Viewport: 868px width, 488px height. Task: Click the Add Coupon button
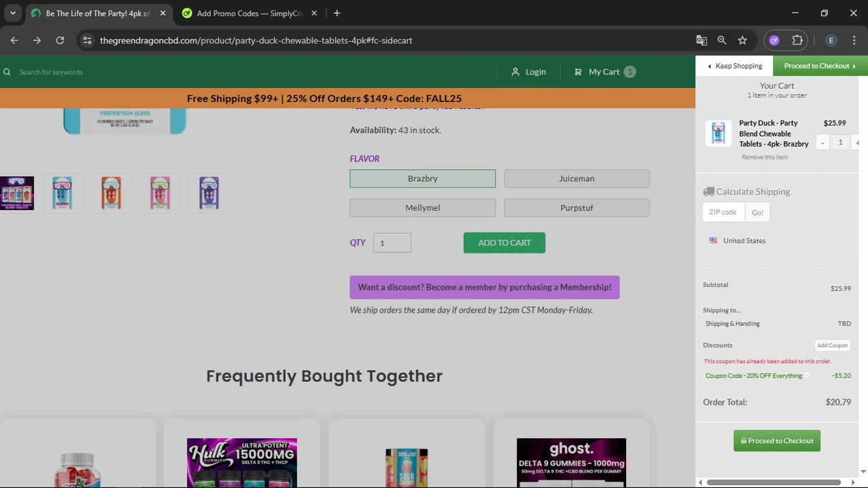[832, 345]
